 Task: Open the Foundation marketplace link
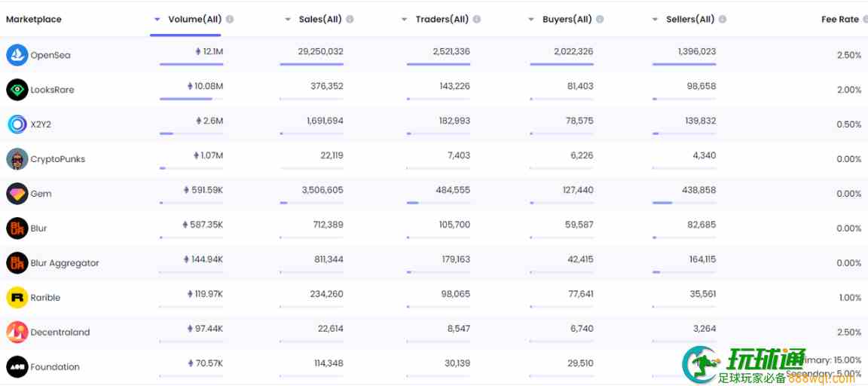click(55, 366)
